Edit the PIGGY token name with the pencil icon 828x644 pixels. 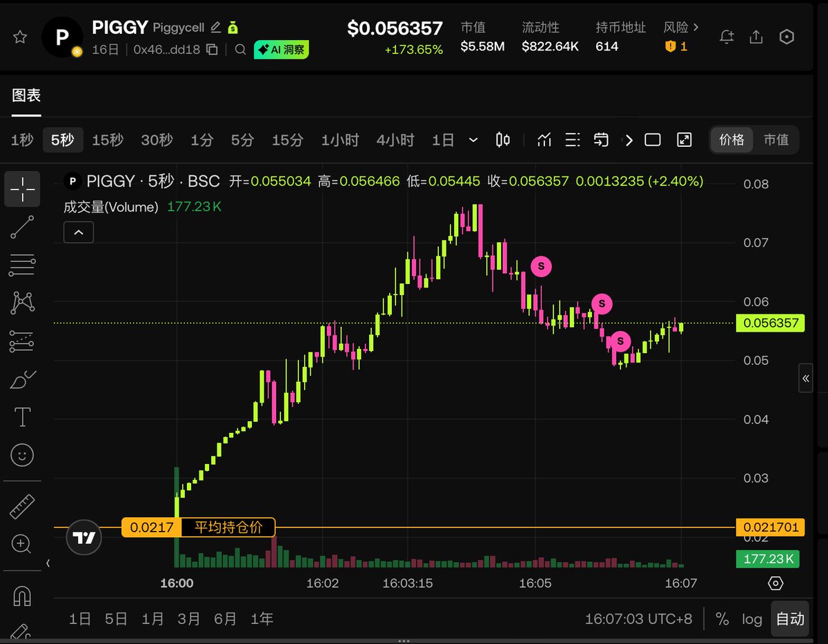[216, 28]
